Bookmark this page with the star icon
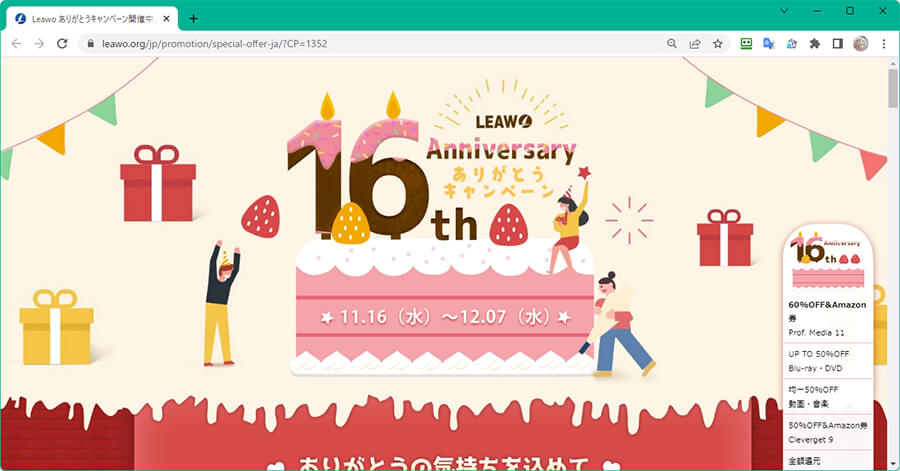Screen dimensions: 900x471 tap(717, 44)
